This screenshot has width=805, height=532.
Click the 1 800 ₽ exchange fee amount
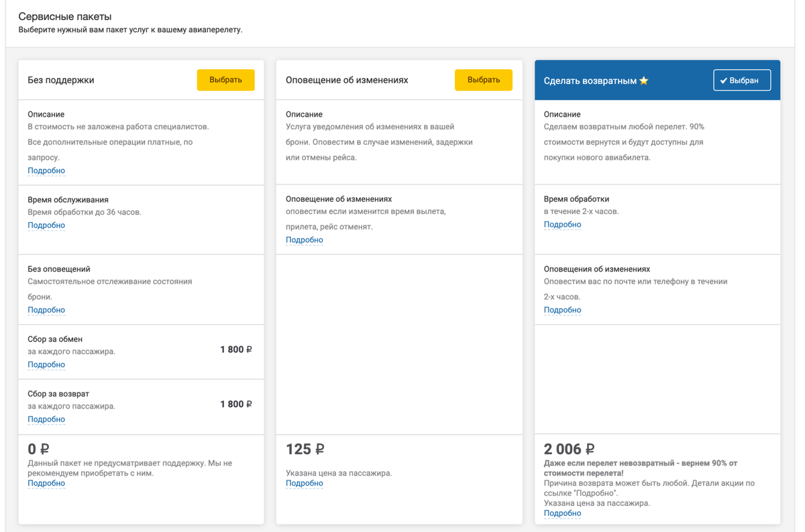tap(236, 350)
